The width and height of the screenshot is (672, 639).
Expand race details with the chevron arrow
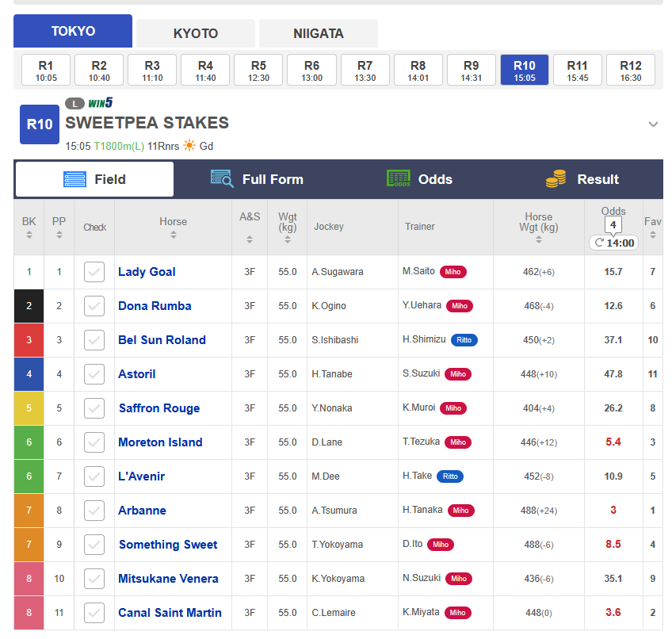pyautogui.click(x=653, y=124)
